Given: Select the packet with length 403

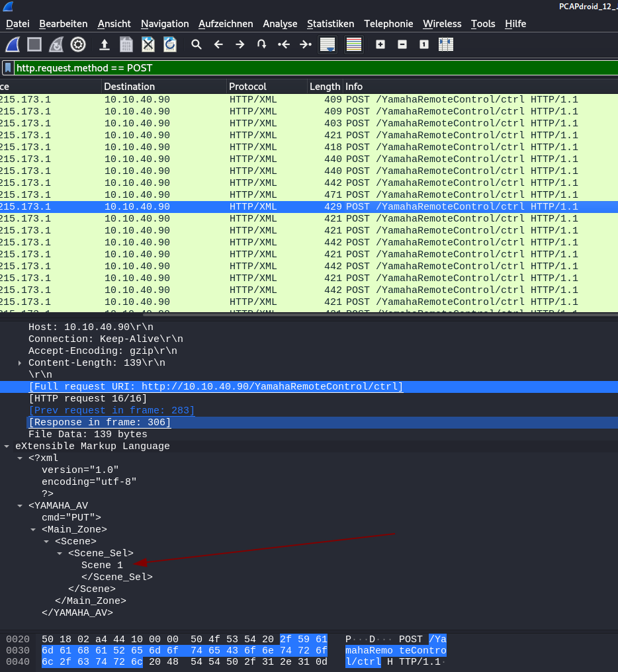Looking at the screenshot, I should click(309, 124).
